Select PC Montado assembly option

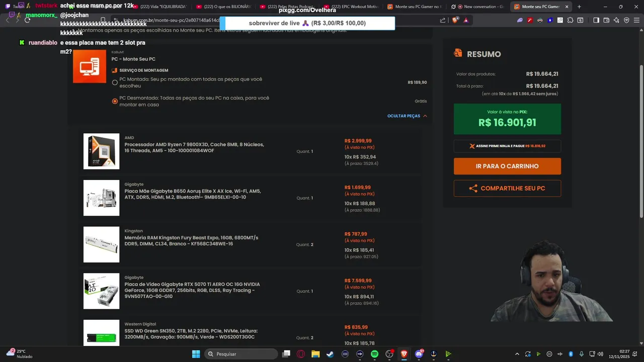coord(115,82)
